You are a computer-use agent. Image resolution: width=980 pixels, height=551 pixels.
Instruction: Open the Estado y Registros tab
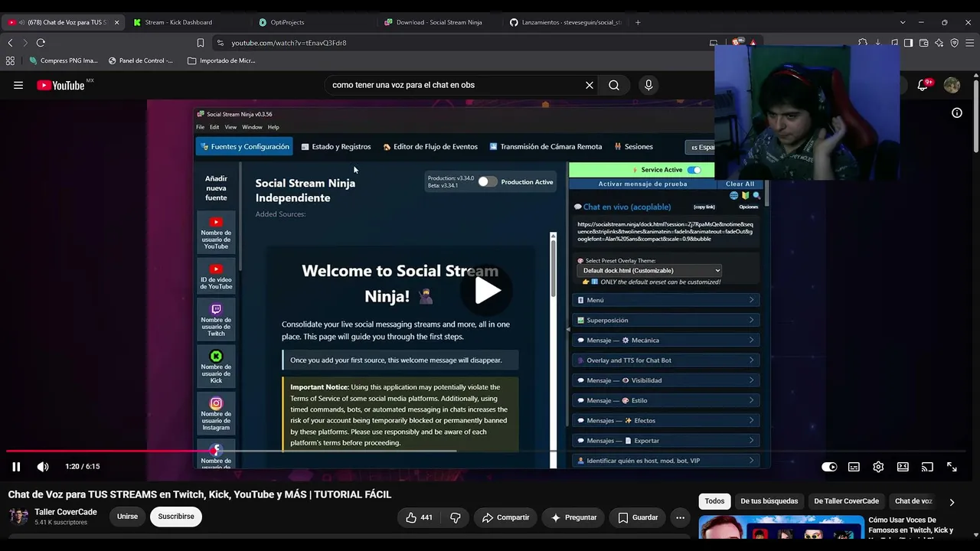[x=336, y=147]
